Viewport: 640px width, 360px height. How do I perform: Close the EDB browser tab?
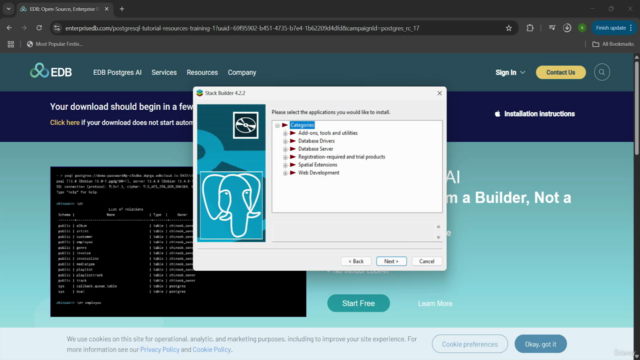coord(107,9)
